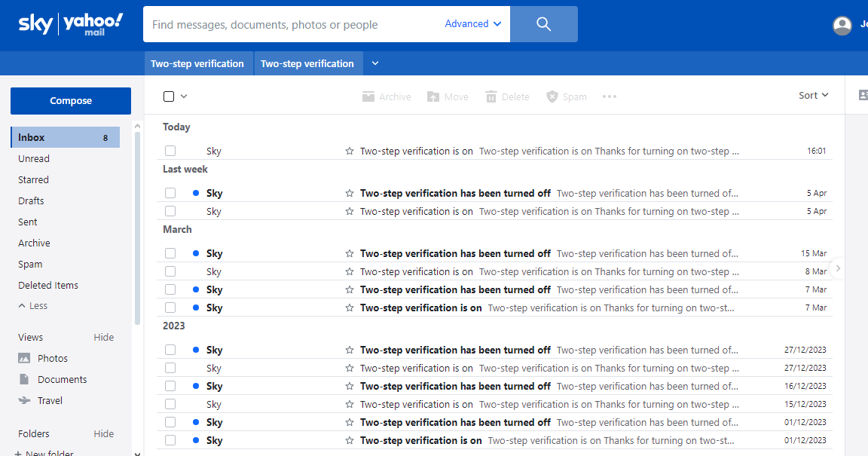This screenshot has width=868, height=456.
Task: Switch to the second Two-step verification tab
Action: 307,64
